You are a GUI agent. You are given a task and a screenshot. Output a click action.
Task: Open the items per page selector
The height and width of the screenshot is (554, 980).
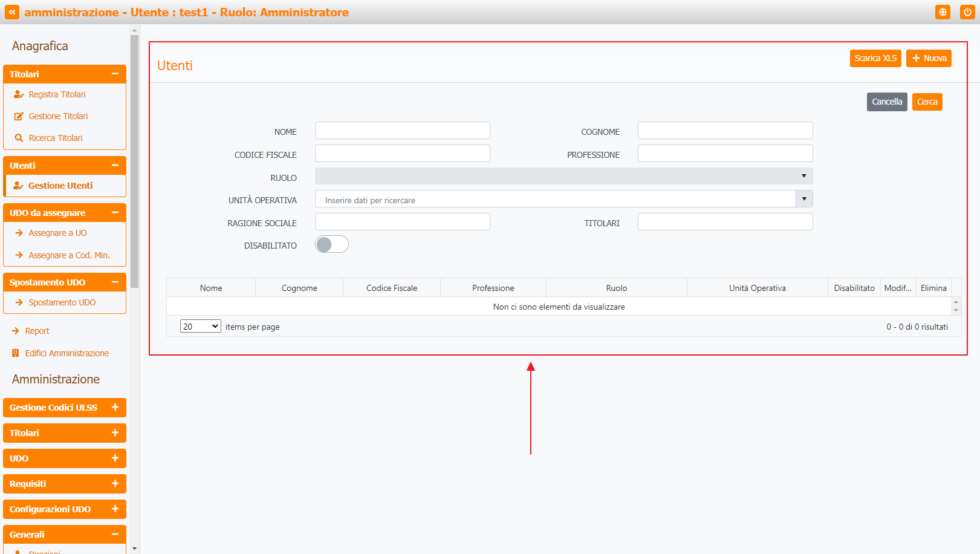point(200,327)
